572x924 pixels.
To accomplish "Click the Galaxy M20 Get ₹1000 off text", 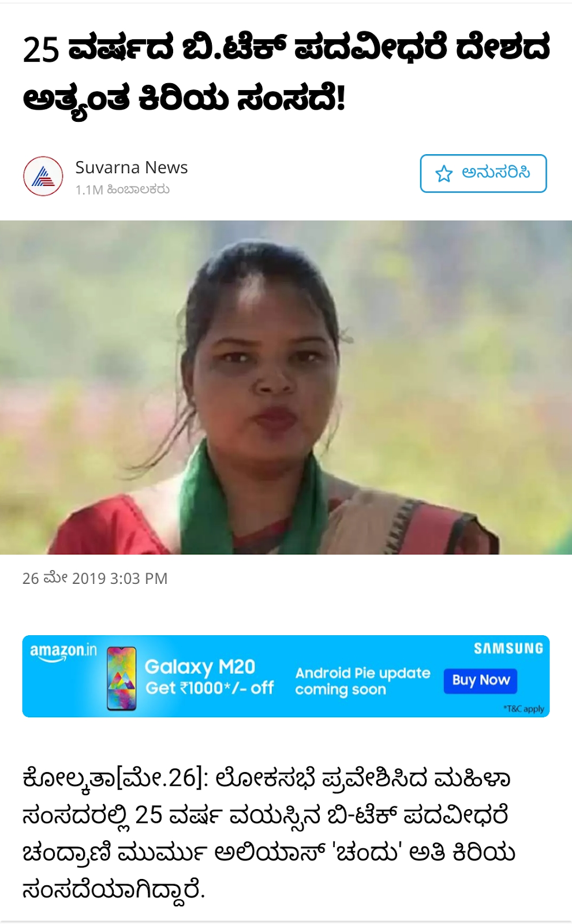I will click(209, 677).
